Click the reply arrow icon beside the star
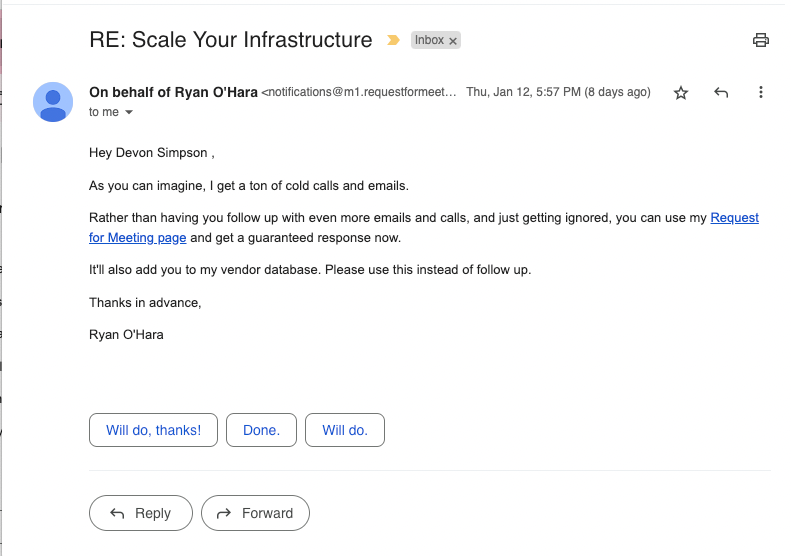This screenshot has height=556, width=791. tap(721, 93)
